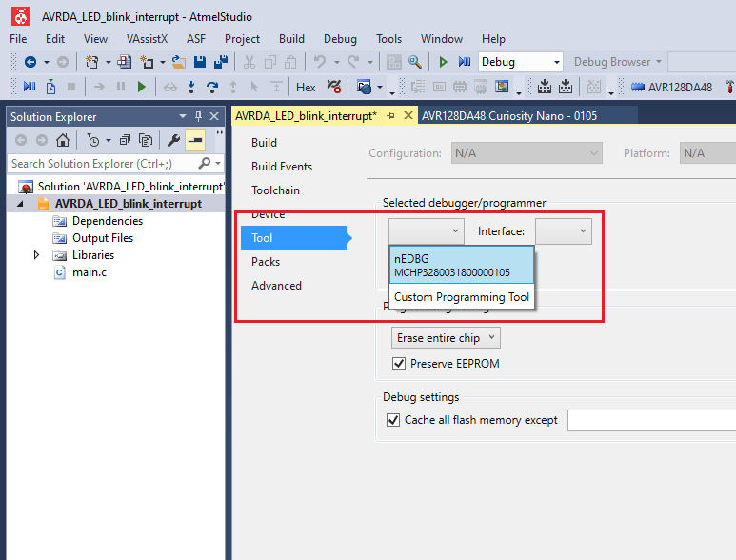The image size is (736, 560).
Task: Click Start Debugging and Break icon beside Debug dropdown
Action: [465, 62]
